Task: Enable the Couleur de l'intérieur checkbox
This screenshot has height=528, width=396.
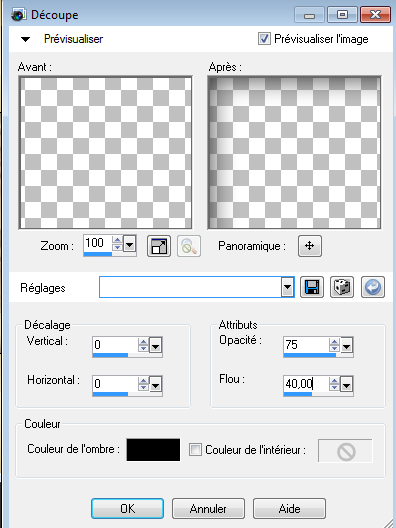Action: click(195, 450)
